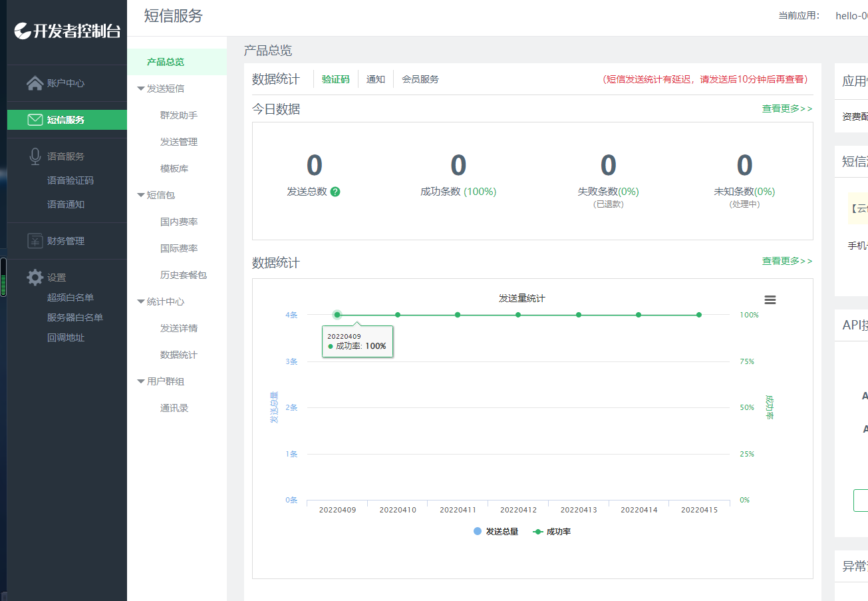Open 模板库 page
The image size is (868, 601).
click(174, 168)
